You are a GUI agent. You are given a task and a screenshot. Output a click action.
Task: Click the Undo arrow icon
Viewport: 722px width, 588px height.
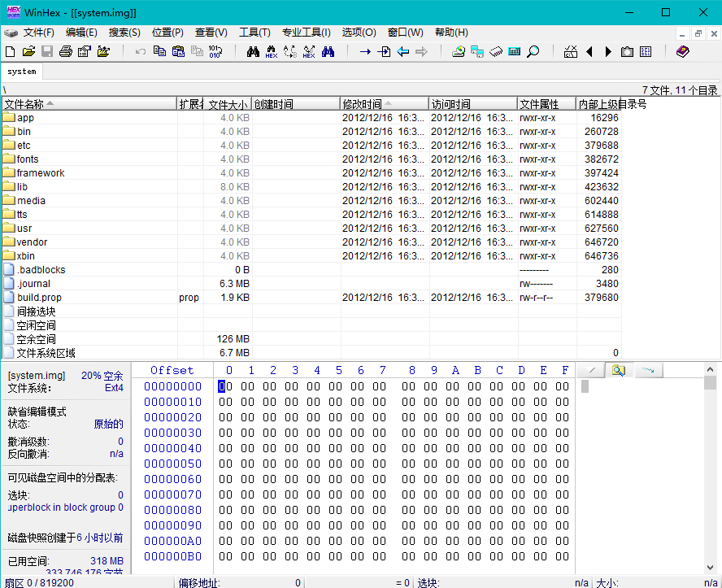[141, 51]
